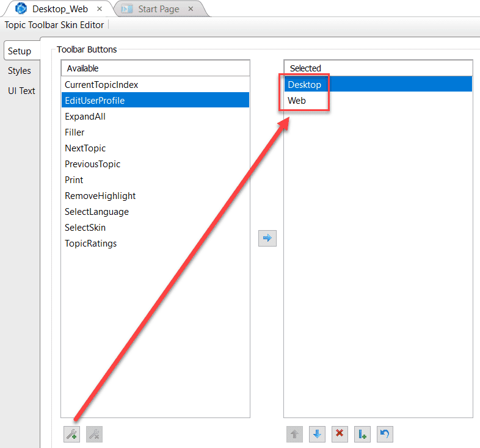Open the UI Text tab
The width and height of the screenshot is (480, 448).
click(21, 91)
